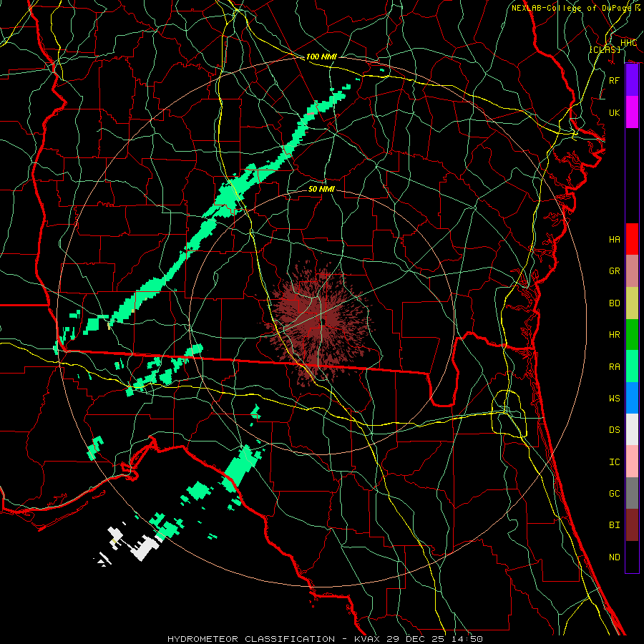Click the BD legend label
This screenshot has width=644, height=644.
click(615, 303)
